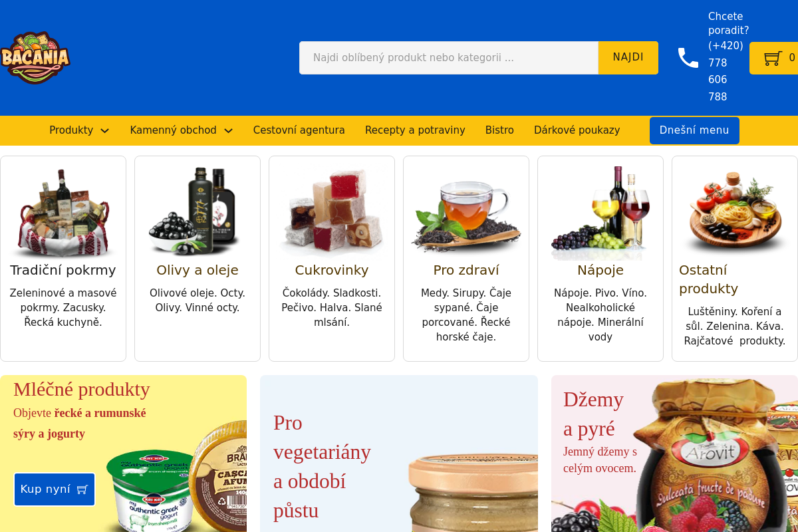The image size is (798, 532).
Task: Open Recepty a potraviny menu item
Action: click(415, 130)
